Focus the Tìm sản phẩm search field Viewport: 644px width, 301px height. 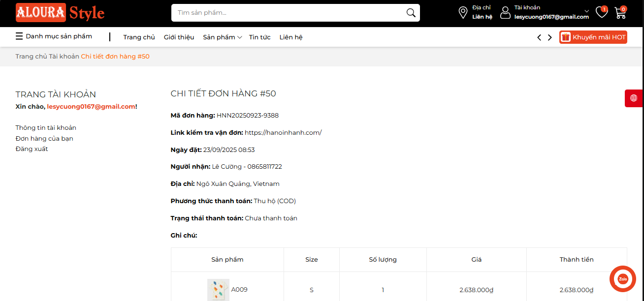[x=288, y=13]
